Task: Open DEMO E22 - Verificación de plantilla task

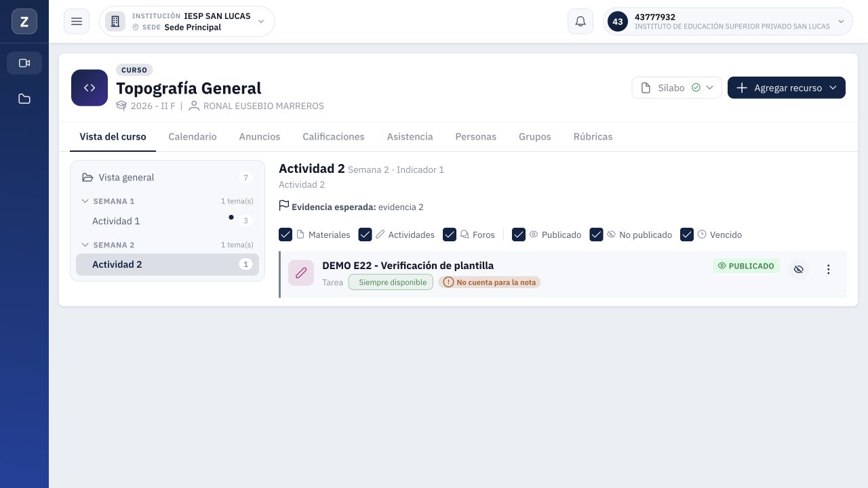Action: tap(408, 266)
